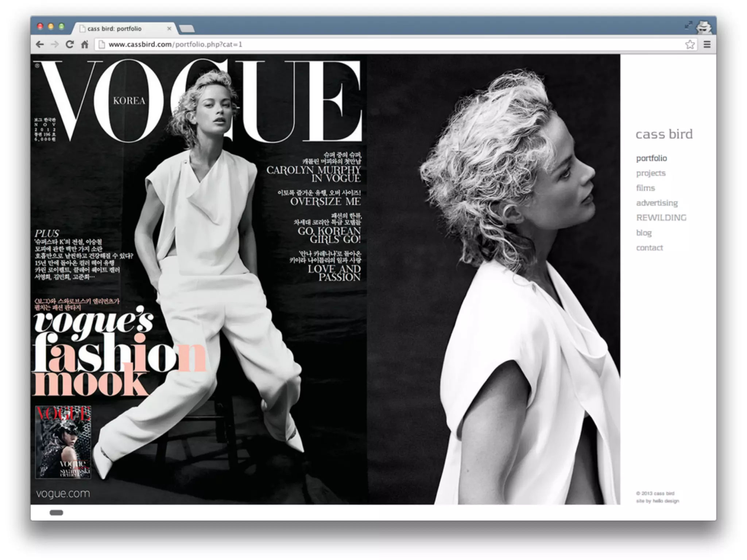747x560 pixels.
Task: Reload the page with refresh icon
Action: [x=69, y=44]
